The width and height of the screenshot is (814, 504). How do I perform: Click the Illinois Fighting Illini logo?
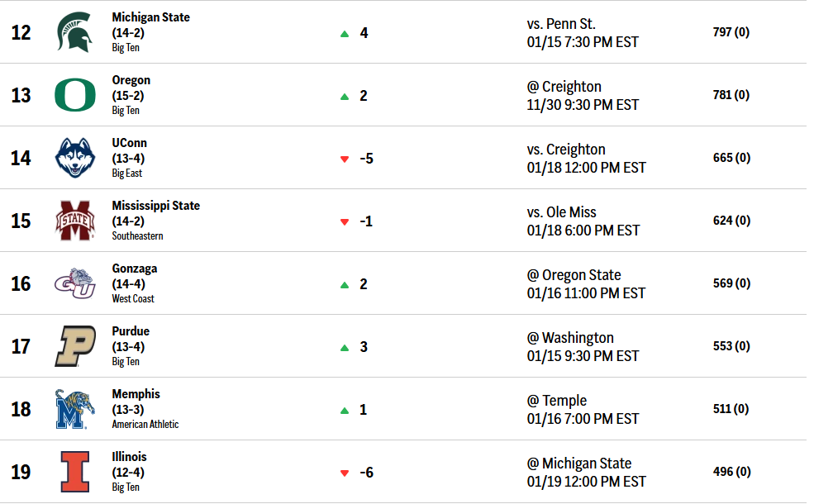click(x=74, y=472)
